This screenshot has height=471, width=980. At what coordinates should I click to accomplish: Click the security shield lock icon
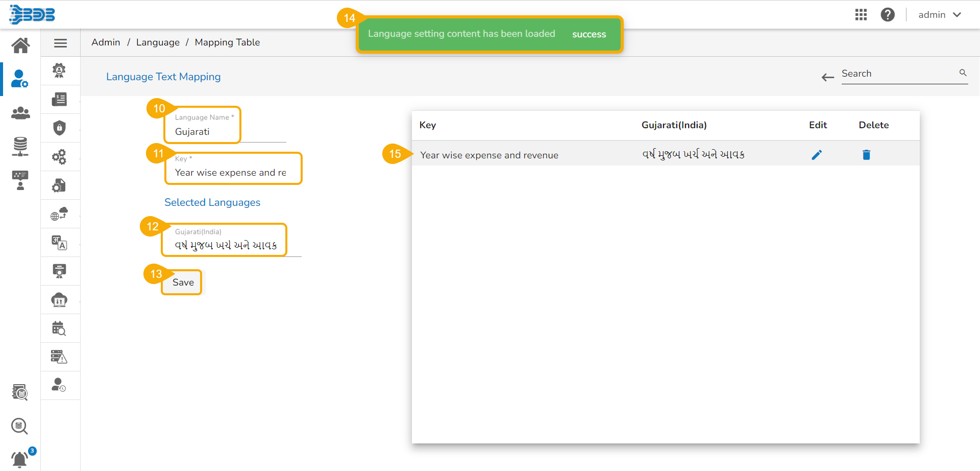pos(60,128)
